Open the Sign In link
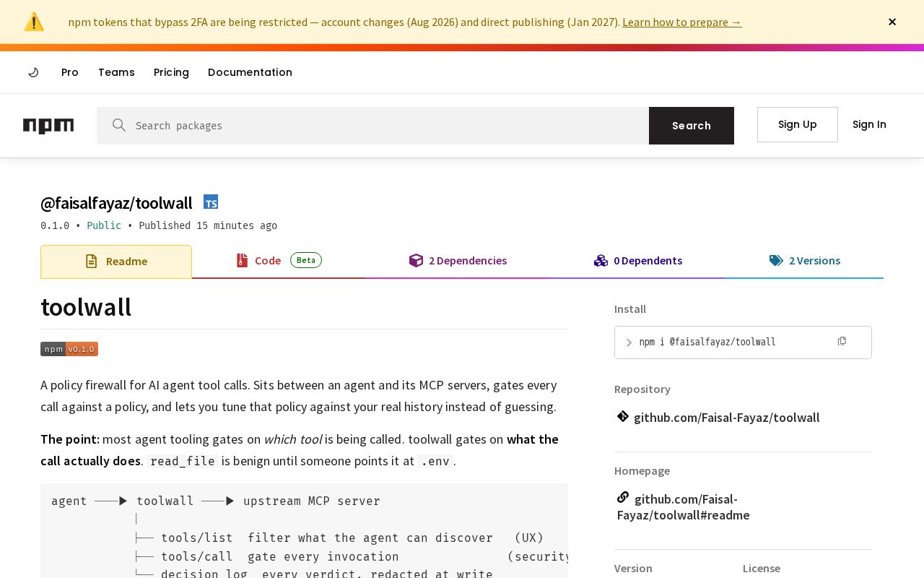The image size is (924, 578). click(869, 124)
